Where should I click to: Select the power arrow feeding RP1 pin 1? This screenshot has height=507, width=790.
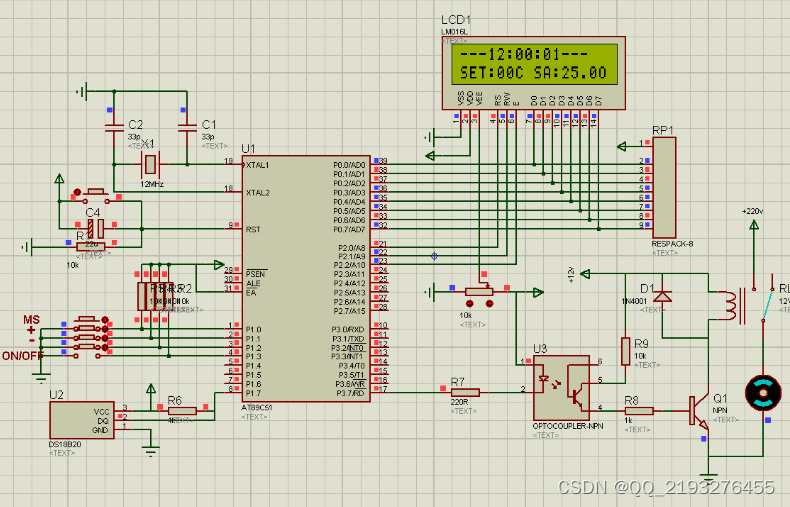tap(622, 146)
